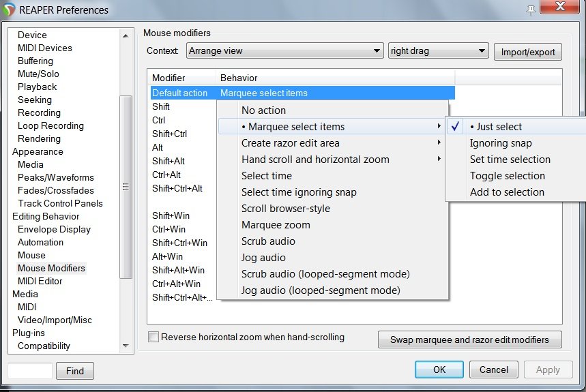Open Envelope Display preferences page
The height and width of the screenshot is (392, 586).
click(54, 229)
